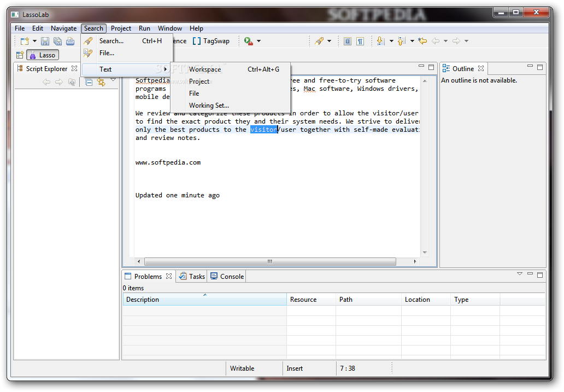Select the Lasso perspective button
This screenshot has width=564, height=392.
43,55
